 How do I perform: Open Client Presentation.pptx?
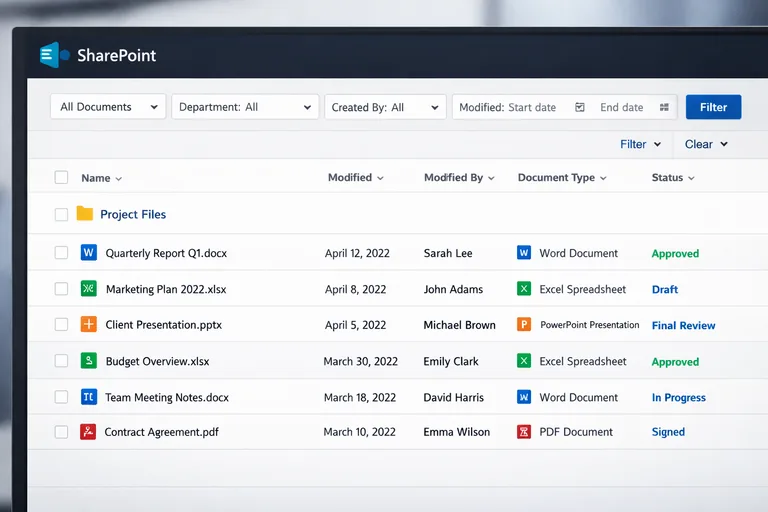click(164, 325)
